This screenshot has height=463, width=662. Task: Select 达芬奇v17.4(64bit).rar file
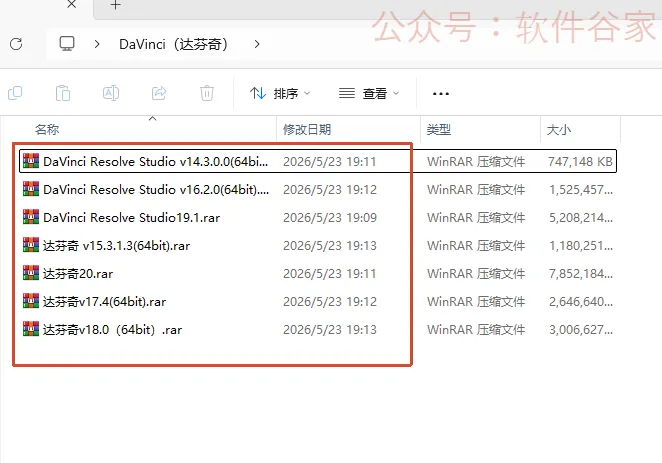(318, 302)
